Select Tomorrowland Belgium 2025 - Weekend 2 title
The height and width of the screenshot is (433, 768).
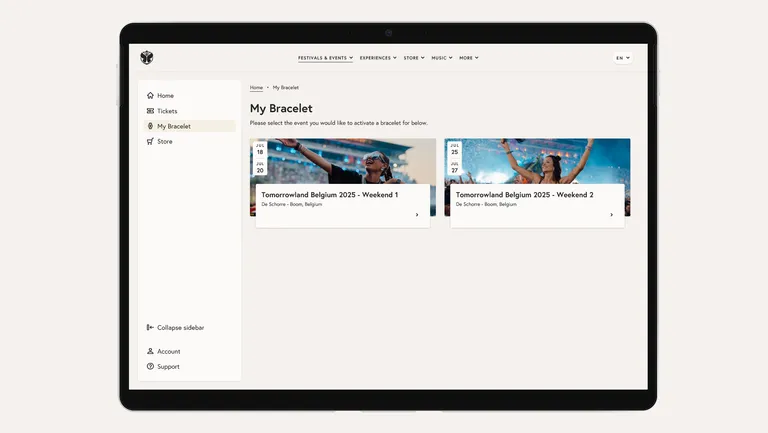pos(525,194)
